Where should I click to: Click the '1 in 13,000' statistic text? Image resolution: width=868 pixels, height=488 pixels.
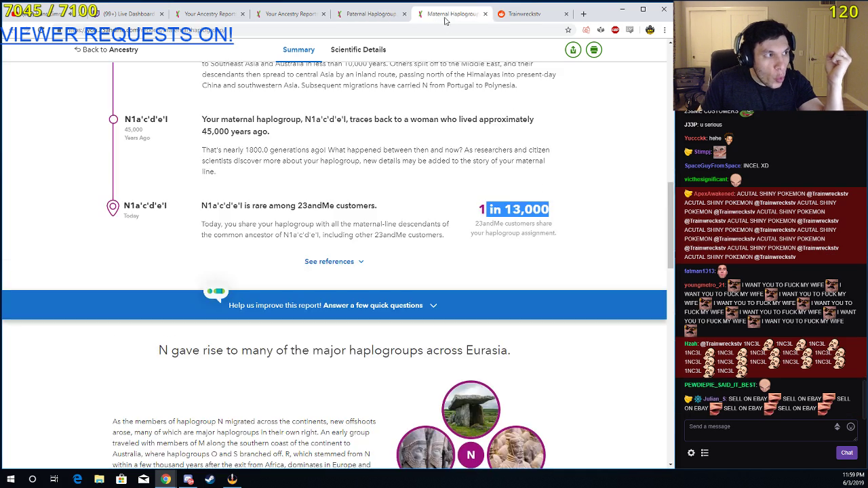pyautogui.click(x=514, y=209)
